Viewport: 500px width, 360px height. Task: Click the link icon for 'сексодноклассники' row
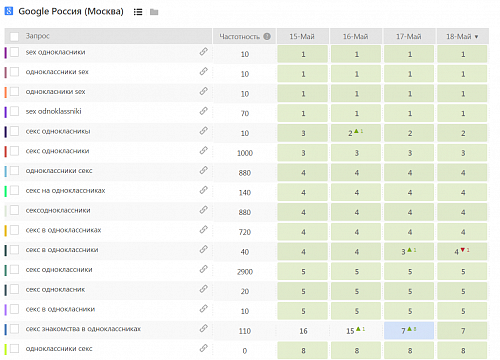[204, 210]
